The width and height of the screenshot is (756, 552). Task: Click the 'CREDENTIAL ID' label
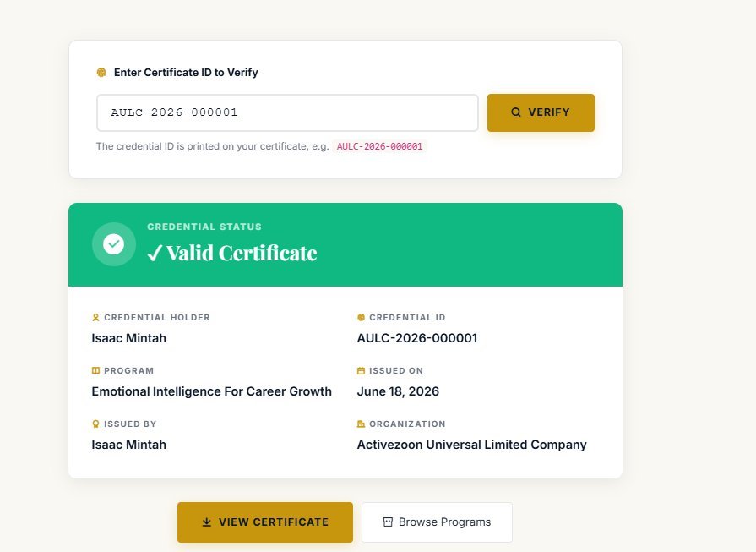point(407,318)
